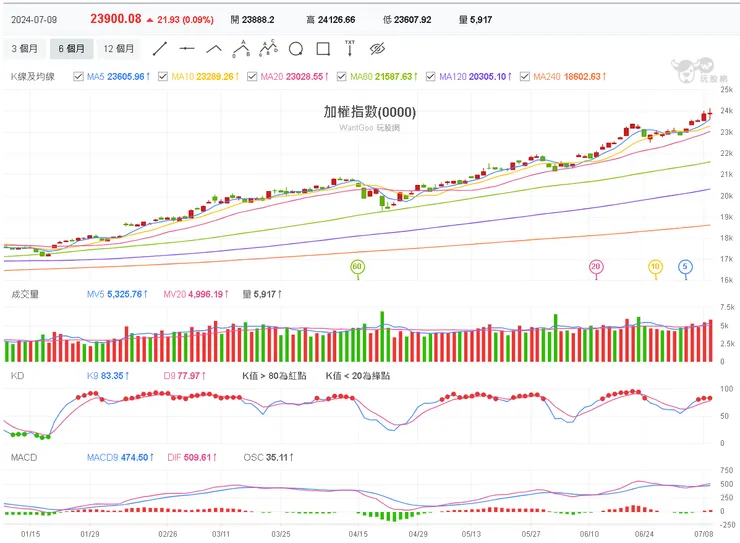Switch chart range to 12 個月

(118, 49)
